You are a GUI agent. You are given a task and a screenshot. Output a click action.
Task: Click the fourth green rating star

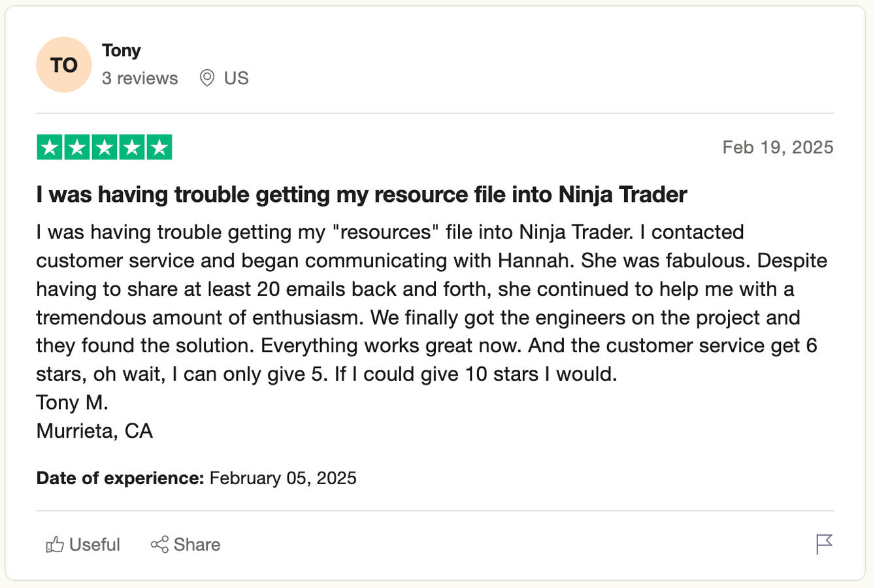(132, 148)
